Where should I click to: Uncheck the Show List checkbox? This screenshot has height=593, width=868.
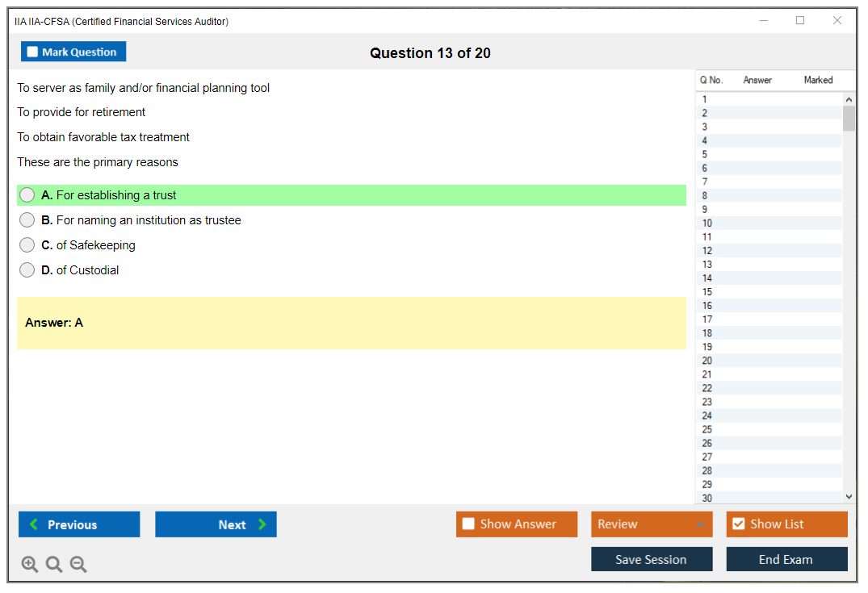click(x=738, y=524)
